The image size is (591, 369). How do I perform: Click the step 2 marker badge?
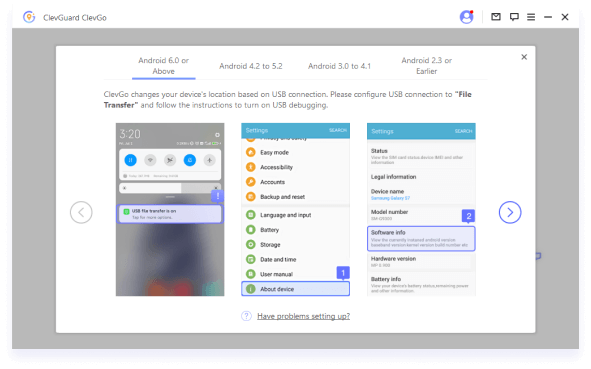coord(469,216)
